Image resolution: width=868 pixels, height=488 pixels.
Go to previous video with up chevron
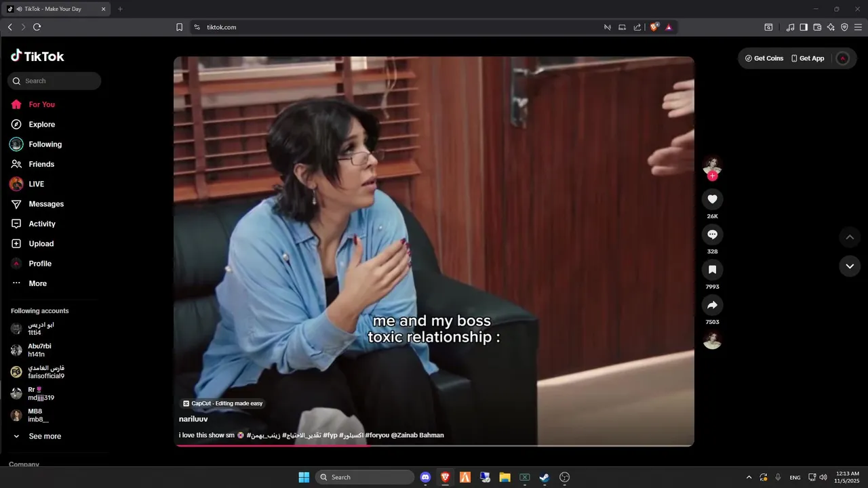click(850, 237)
